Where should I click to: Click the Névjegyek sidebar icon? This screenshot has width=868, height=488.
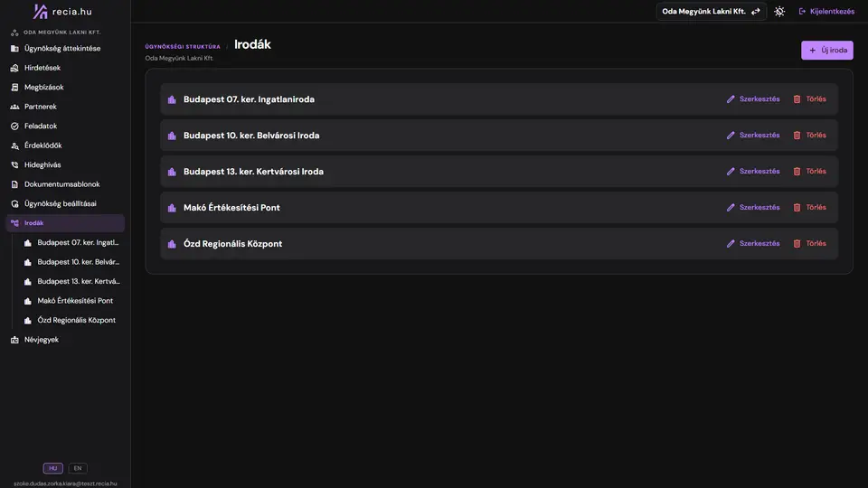pyautogui.click(x=14, y=340)
